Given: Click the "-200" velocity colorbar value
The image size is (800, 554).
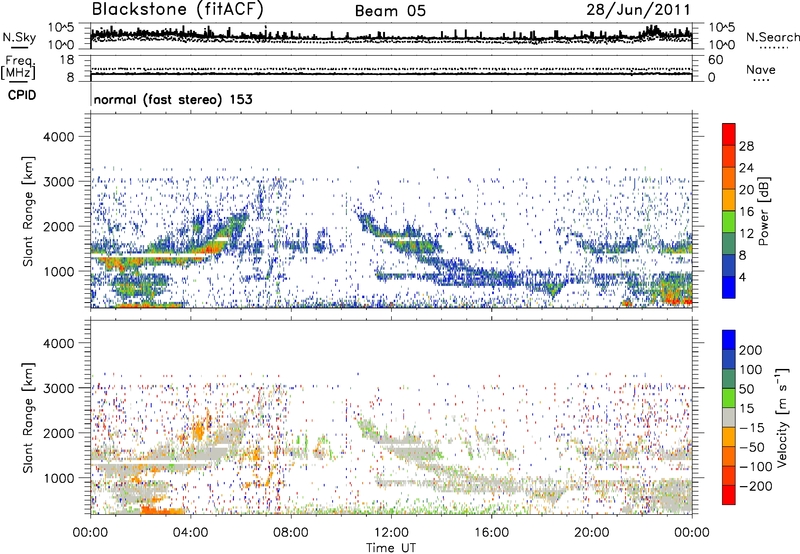Looking at the screenshot, I should tap(755, 486).
